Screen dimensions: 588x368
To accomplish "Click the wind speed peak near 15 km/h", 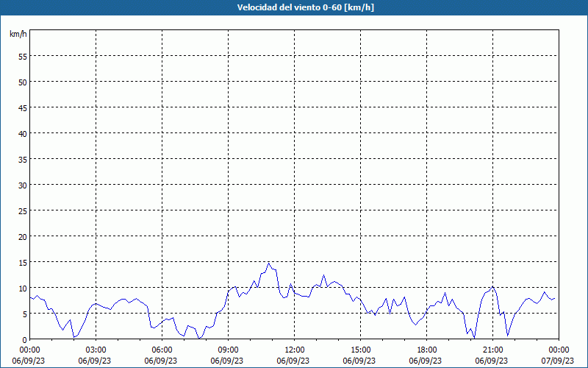I will click(268, 263).
